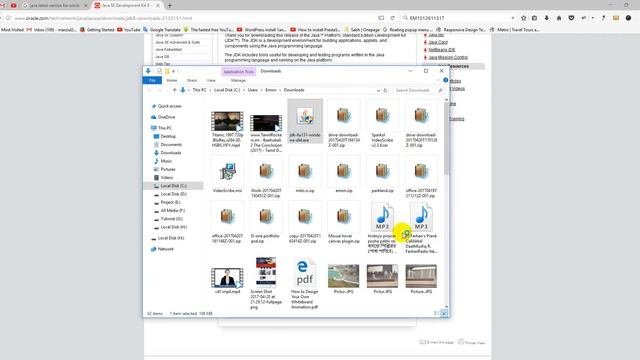
Task: Click Java Card link on Oracle page
Action: tap(438, 42)
